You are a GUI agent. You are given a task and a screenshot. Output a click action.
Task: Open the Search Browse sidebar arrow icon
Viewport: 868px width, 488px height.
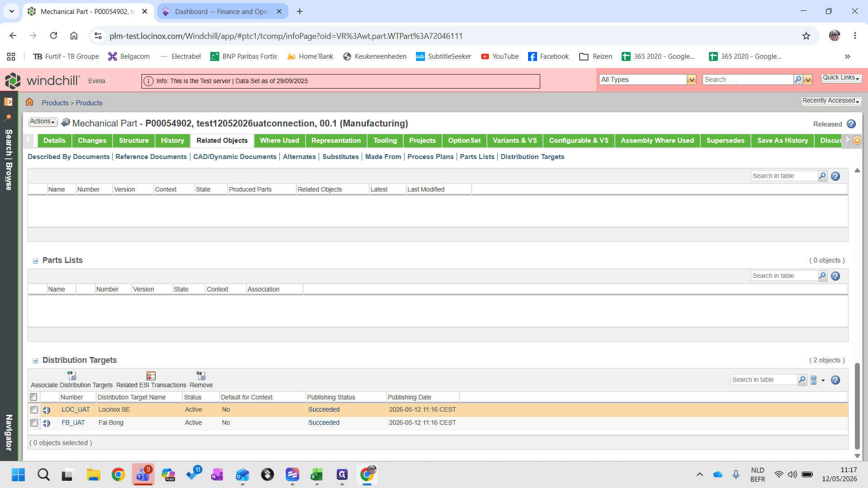pyautogui.click(x=8, y=102)
